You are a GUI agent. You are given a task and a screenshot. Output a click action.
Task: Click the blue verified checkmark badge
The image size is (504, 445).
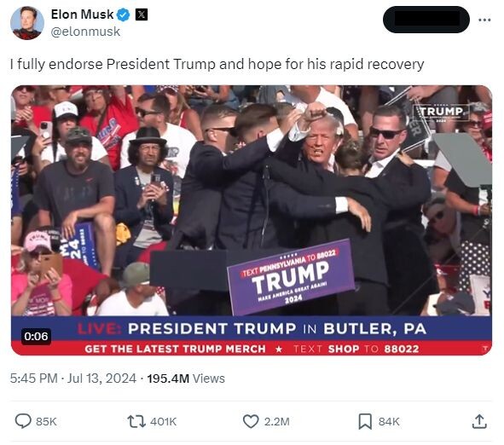123,14
